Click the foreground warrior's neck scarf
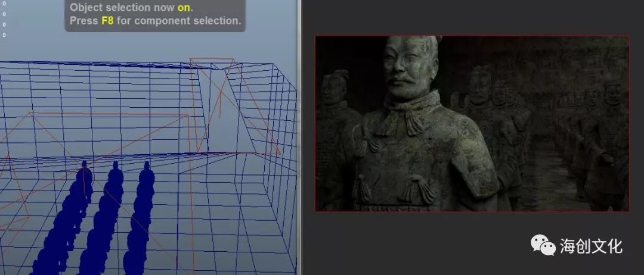The image size is (644, 275). tap(411, 110)
